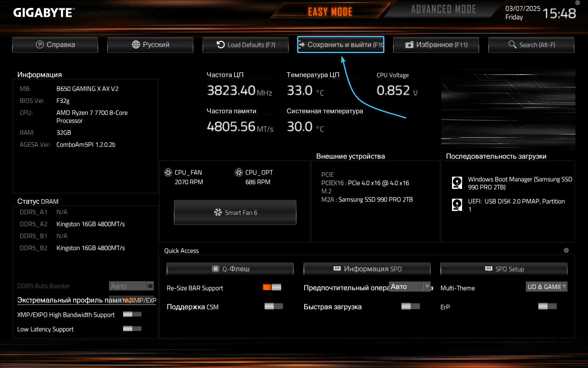Open Multi-Theme UD & GAMING dropdown
Image resolution: width=588 pixels, height=368 pixels.
(547, 287)
